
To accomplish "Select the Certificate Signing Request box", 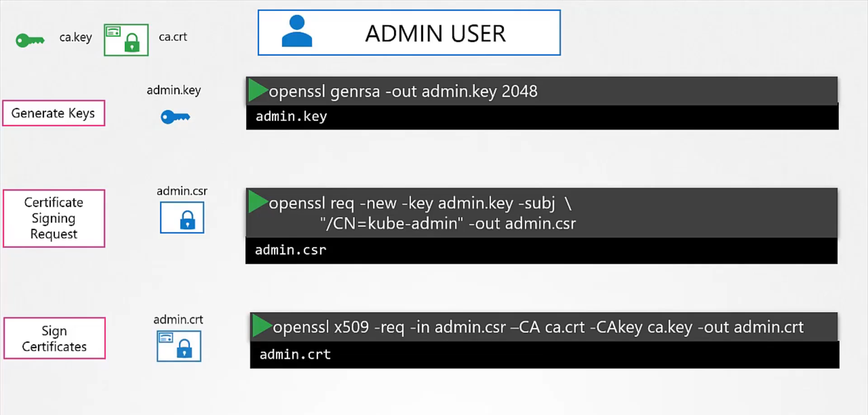I will click(x=54, y=218).
